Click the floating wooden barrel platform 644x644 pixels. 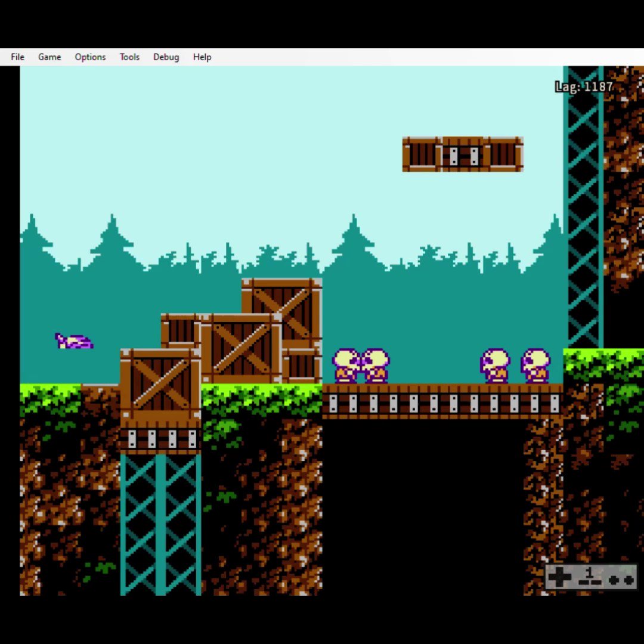tap(463, 154)
